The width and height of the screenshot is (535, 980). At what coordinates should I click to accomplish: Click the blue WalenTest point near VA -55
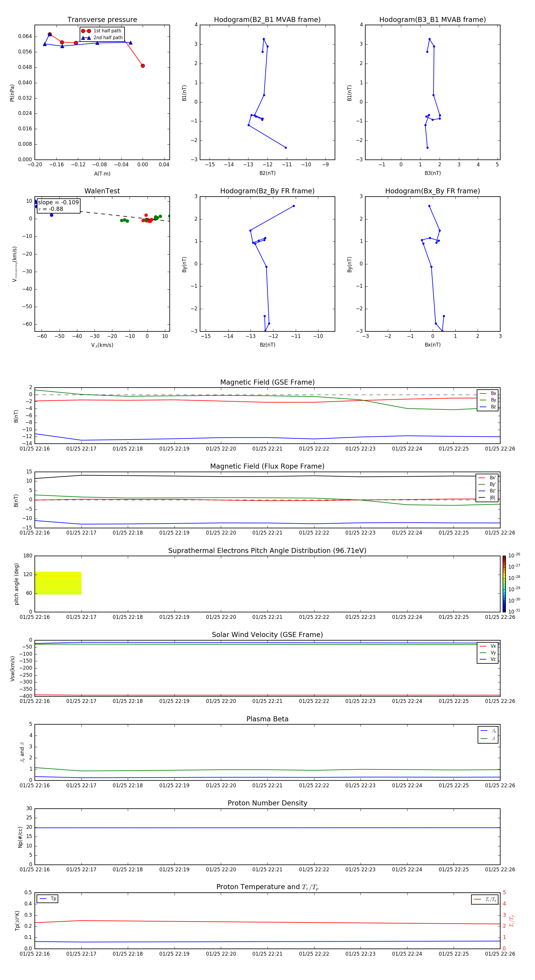pyautogui.click(x=51, y=215)
